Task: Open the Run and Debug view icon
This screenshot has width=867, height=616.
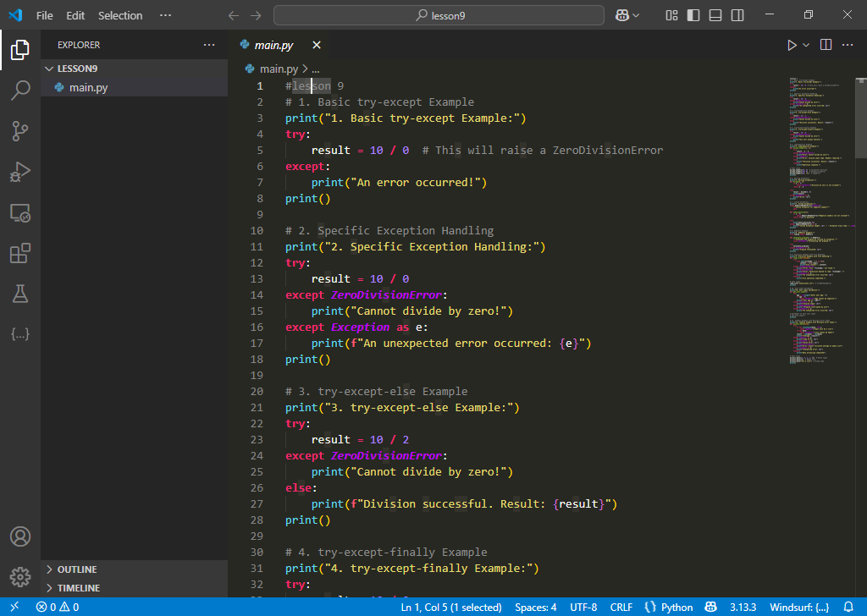Action: [20, 172]
